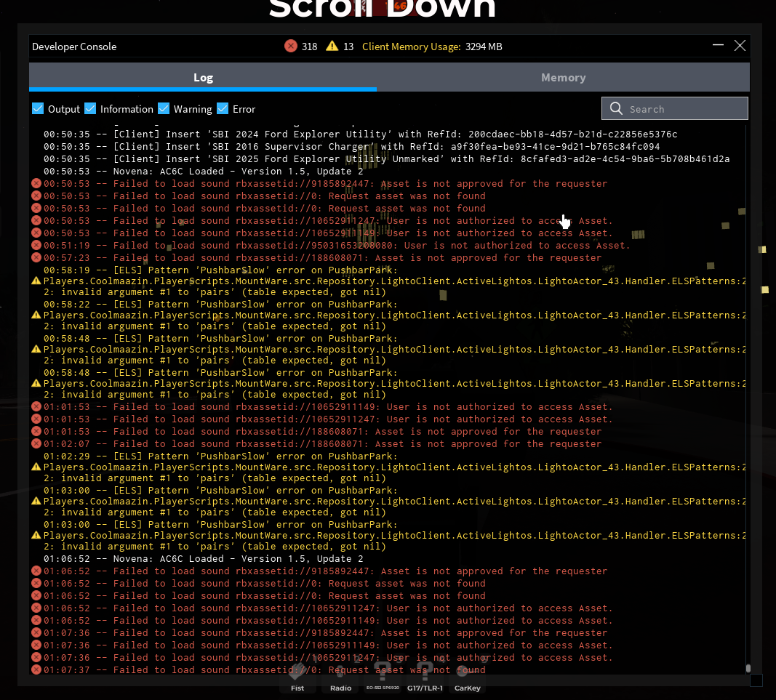Click the search magnifier icon
776x700 pixels.
coord(617,108)
